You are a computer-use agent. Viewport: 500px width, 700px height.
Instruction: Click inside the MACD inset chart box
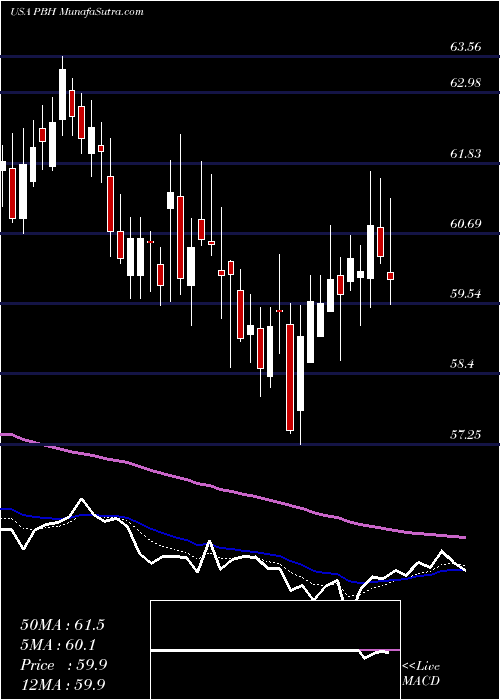point(275,650)
